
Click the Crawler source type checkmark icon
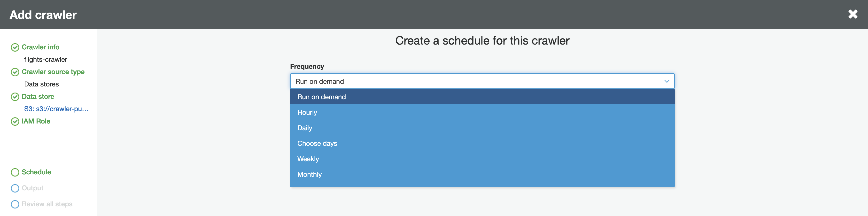pos(15,72)
